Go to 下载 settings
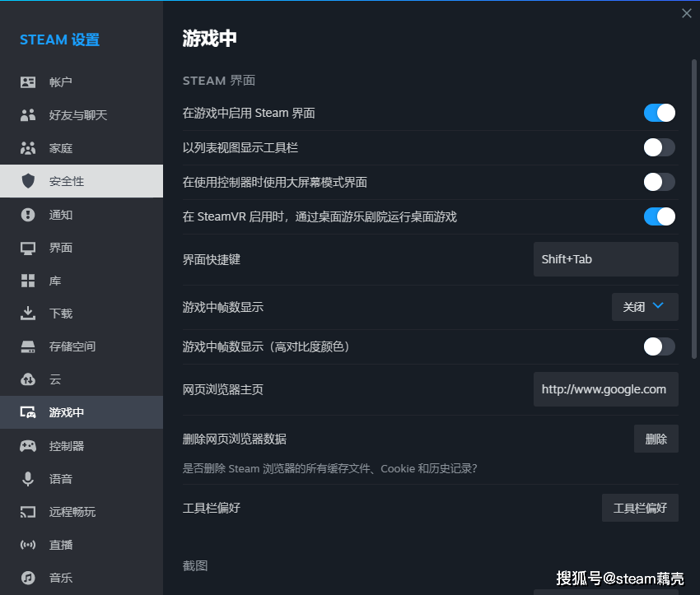This screenshot has height=595, width=700. (x=82, y=313)
